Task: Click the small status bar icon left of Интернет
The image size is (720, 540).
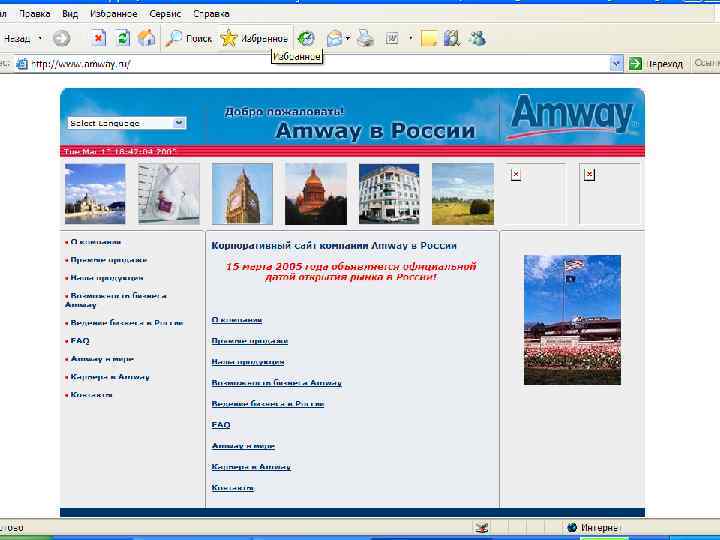Action: coord(481,528)
